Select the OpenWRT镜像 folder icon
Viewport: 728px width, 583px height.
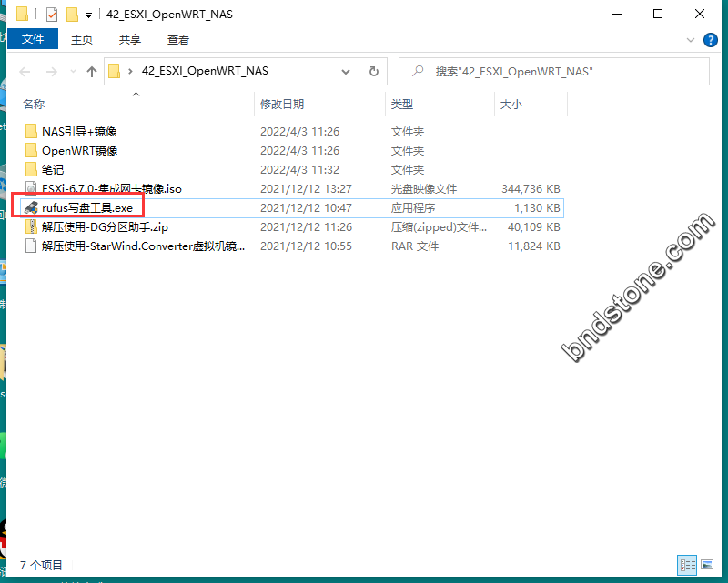point(31,150)
